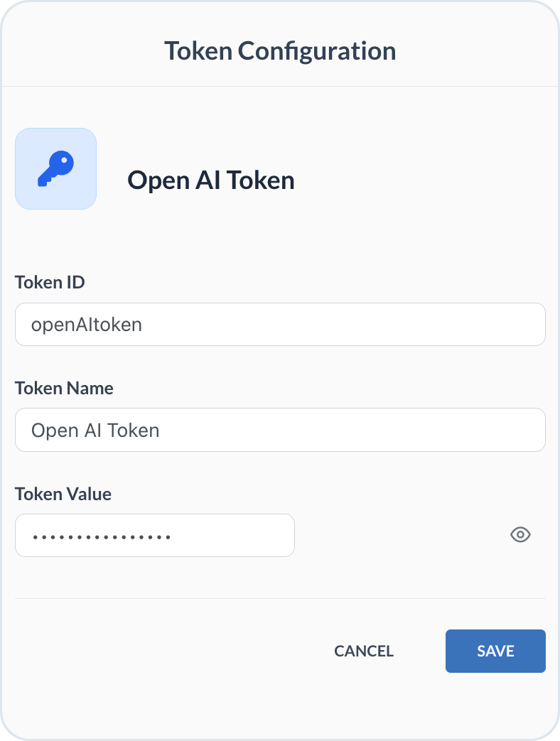This screenshot has width=560, height=741.
Task: Click the Token Name label
Action: 64,388
